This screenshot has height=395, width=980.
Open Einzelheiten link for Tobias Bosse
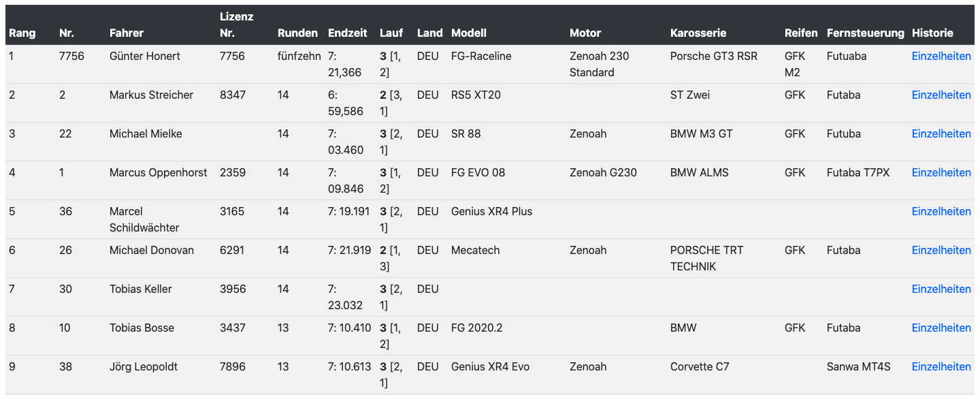(941, 328)
